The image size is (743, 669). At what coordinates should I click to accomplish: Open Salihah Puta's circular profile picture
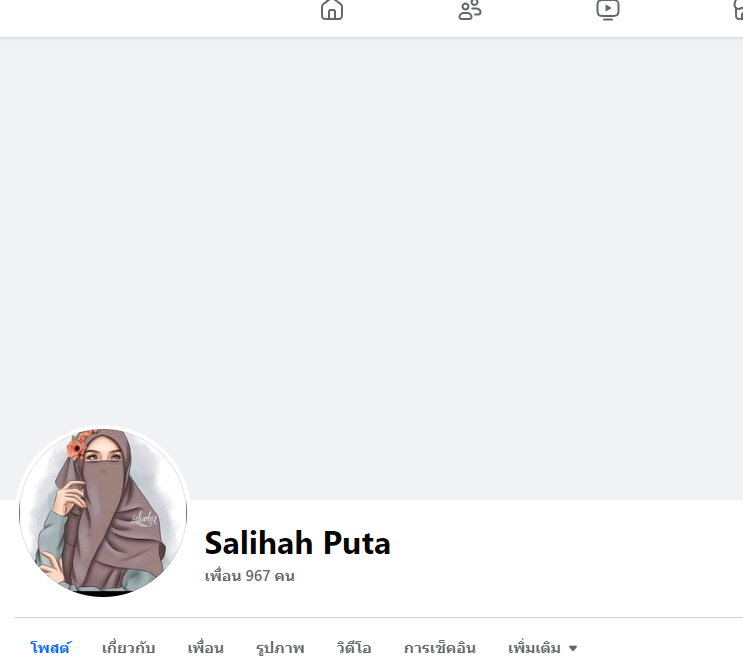(103, 511)
